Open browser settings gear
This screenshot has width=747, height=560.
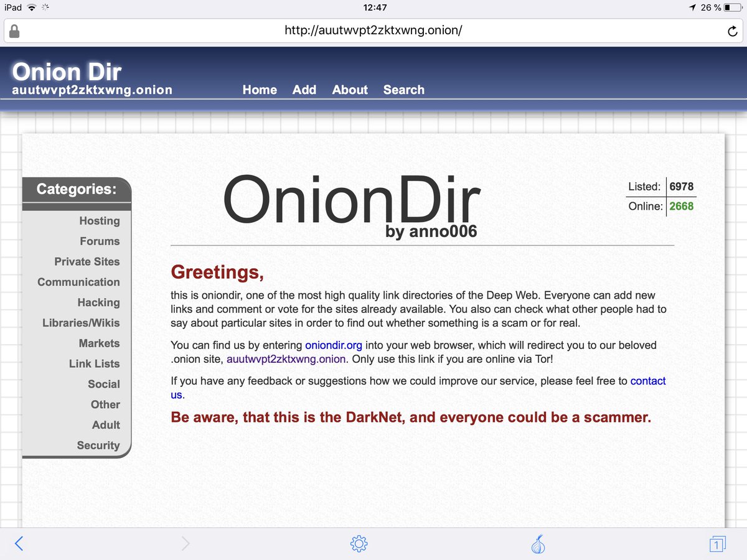[x=359, y=544]
